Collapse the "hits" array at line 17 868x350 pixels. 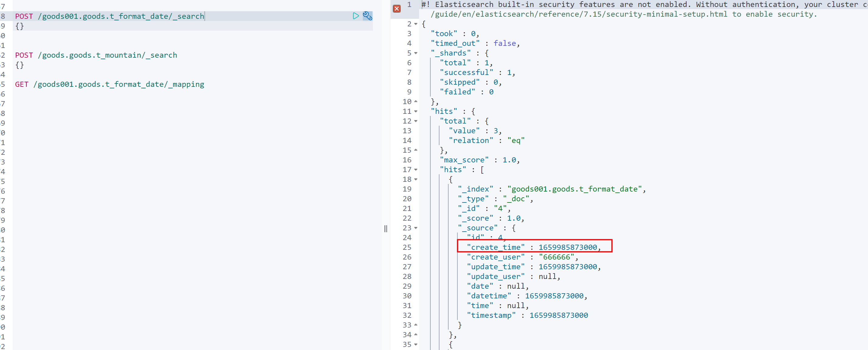416,170
